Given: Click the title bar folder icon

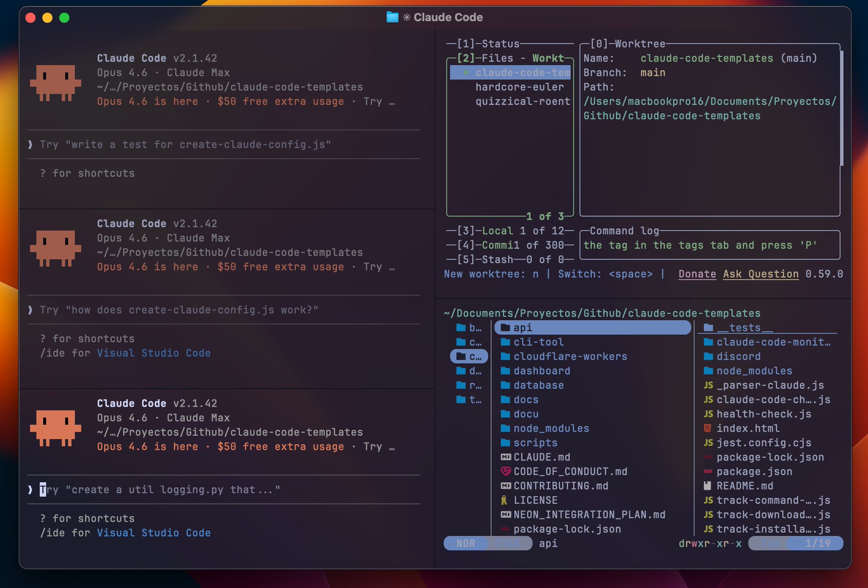Looking at the screenshot, I should (x=392, y=17).
